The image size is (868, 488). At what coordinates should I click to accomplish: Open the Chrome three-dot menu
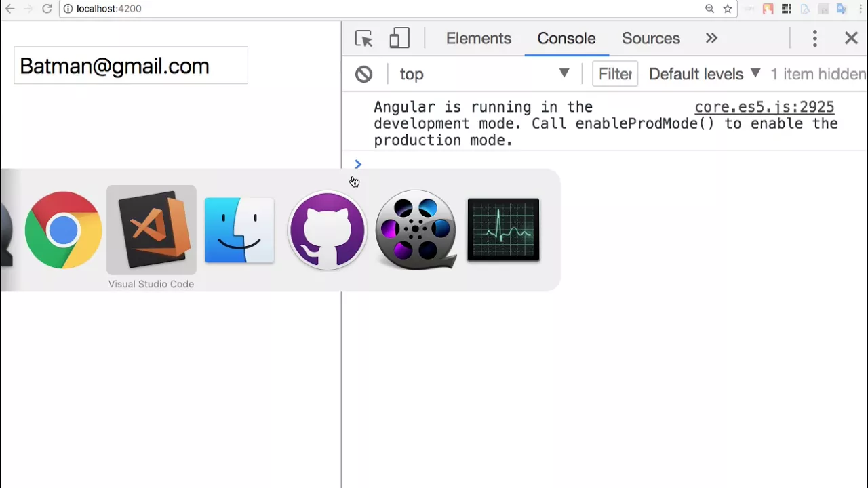point(861,9)
